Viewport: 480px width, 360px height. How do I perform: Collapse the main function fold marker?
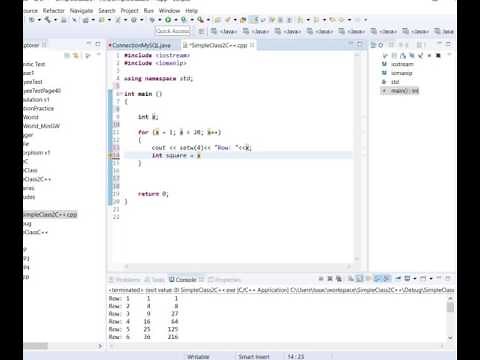121,94
